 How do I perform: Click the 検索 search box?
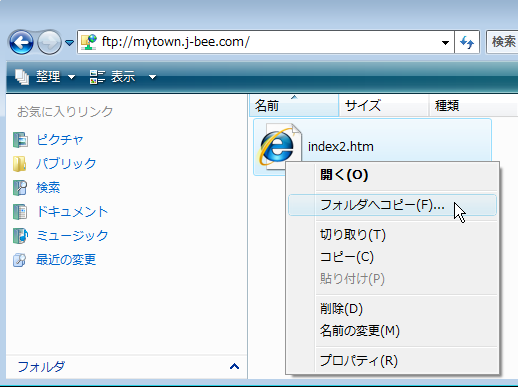502,42
